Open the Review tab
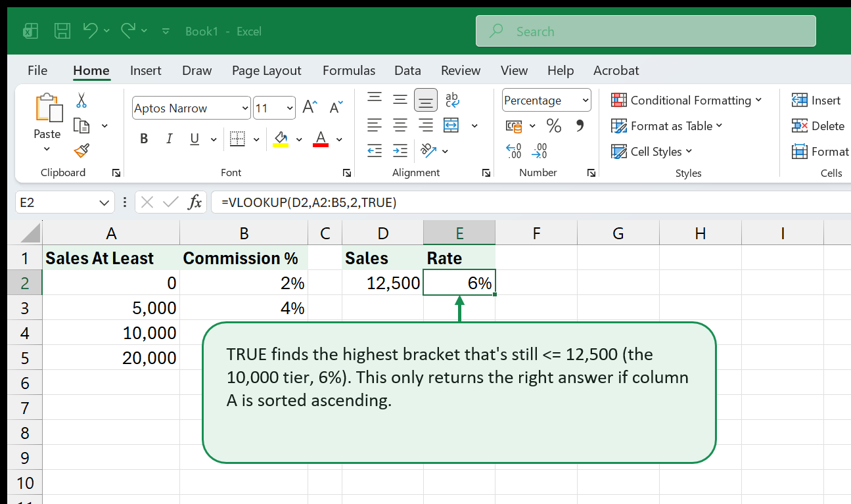 [461, 70]
